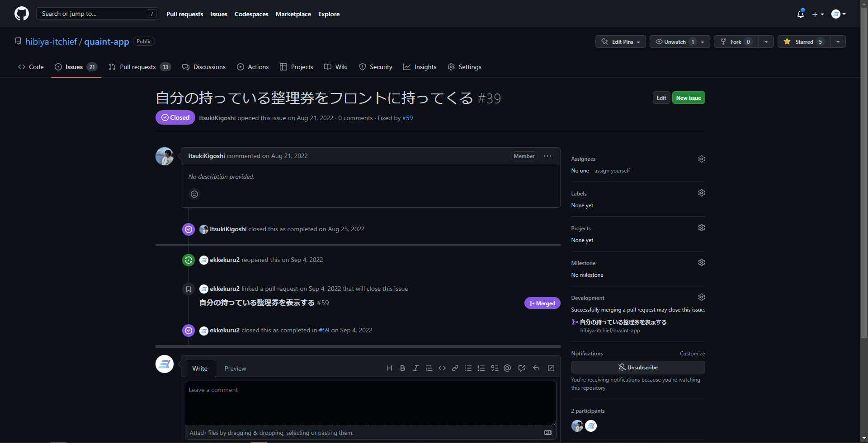Switch to the Settings tab
The height and width of the screenshot is (443, 868).
[464, 67]
